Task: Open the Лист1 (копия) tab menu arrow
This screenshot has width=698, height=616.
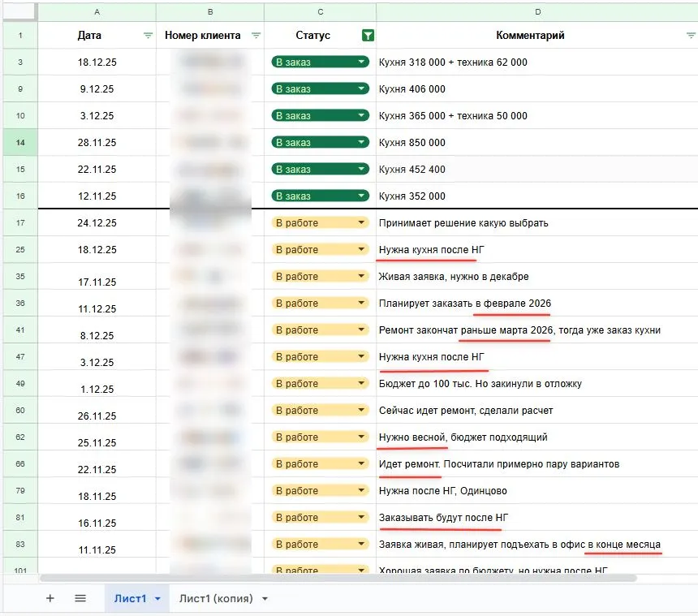Action: 265,599
